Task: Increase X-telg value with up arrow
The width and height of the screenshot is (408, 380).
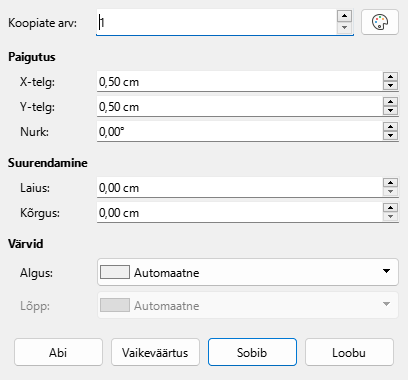Action: 390,77
